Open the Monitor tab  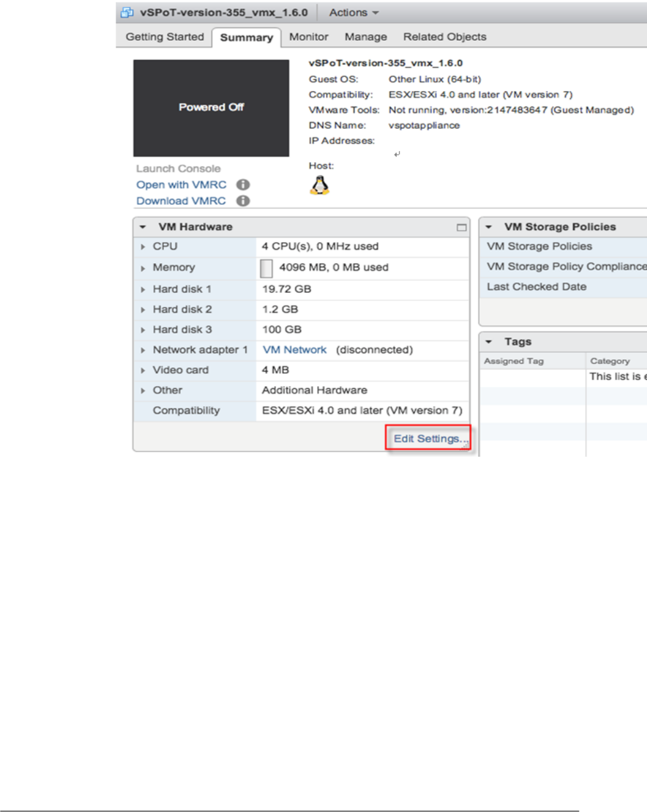309,37
